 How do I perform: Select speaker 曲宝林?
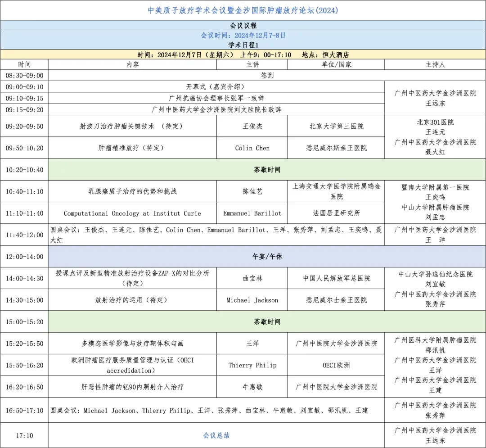(252, 278)
